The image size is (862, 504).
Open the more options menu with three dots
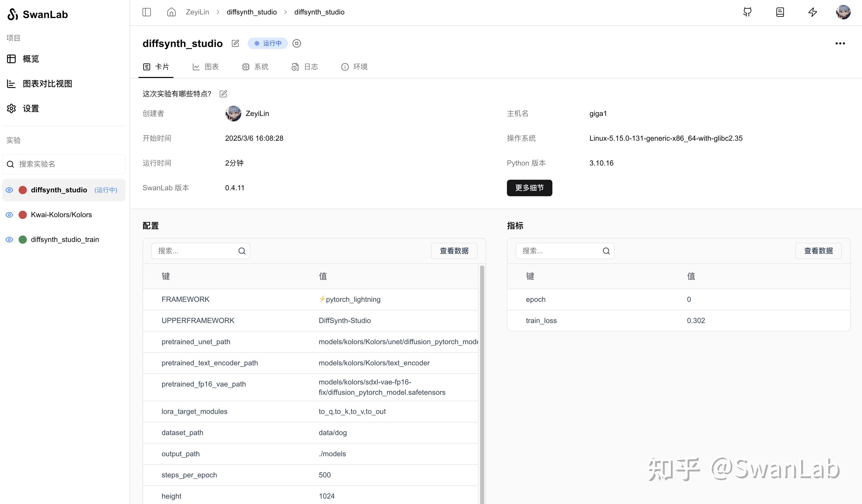point(841,43)
